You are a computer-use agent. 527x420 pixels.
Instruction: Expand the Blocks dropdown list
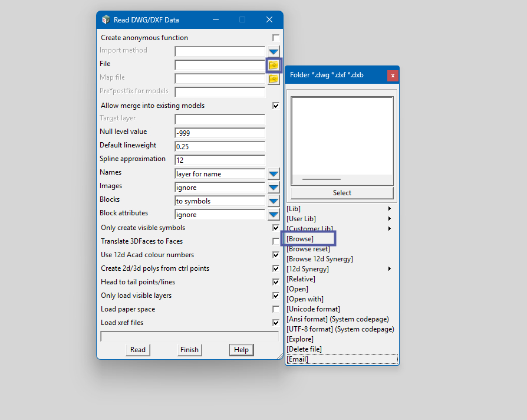click(274, 201)
